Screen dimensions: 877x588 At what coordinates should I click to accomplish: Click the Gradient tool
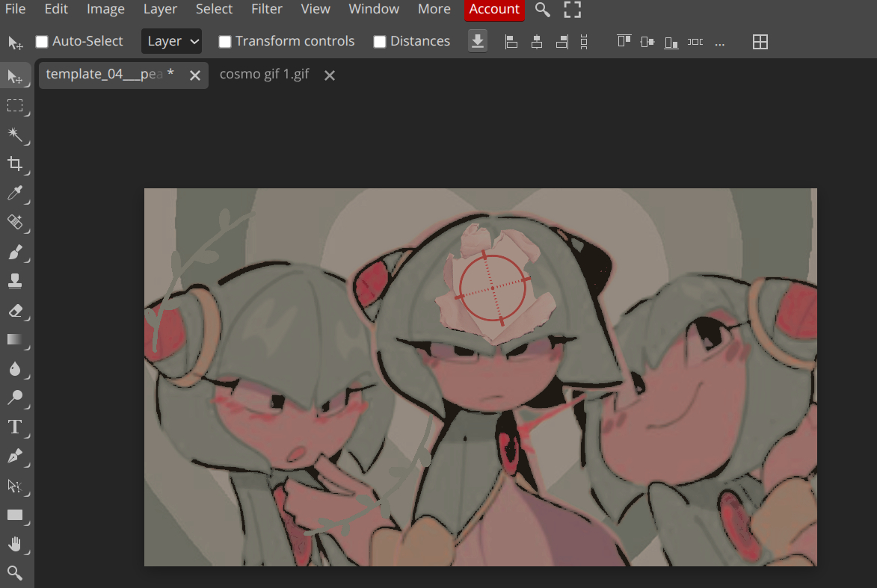(x=15, y=339)
